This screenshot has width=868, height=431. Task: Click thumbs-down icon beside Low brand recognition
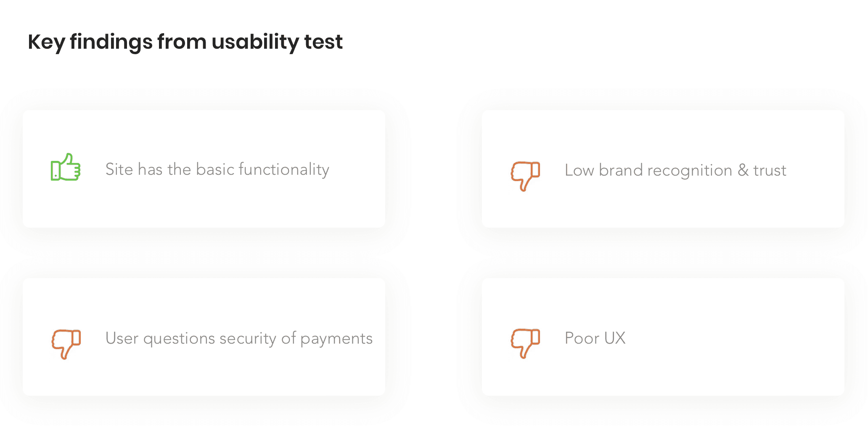point(525,176)
